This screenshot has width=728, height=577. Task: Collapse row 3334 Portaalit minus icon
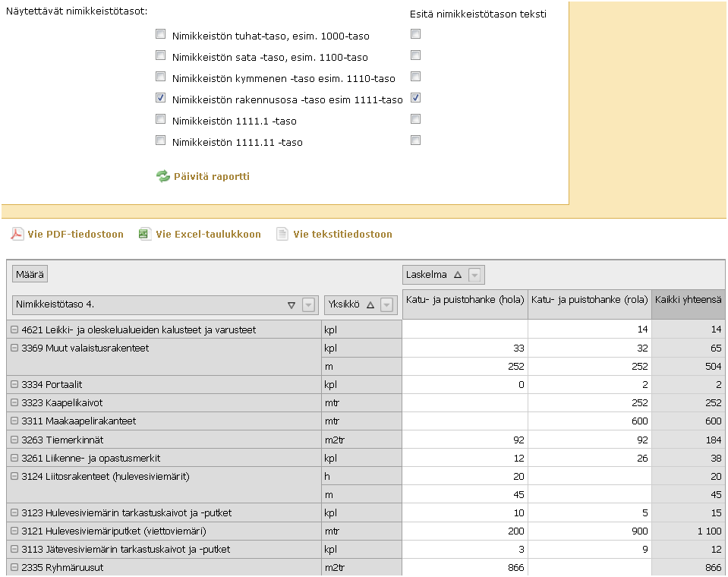tap(14, 385)
